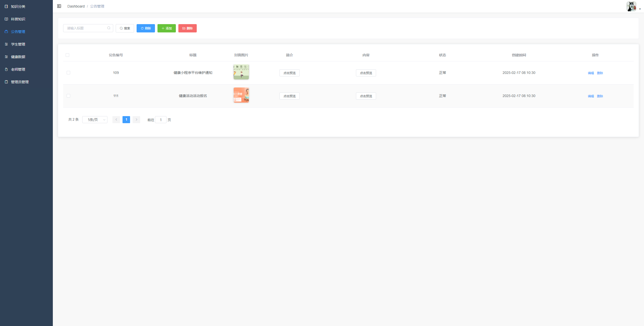The image size is (644, 326).
Task: Click 编辑 link for announcement 111
Action: (x=591, y=96)
